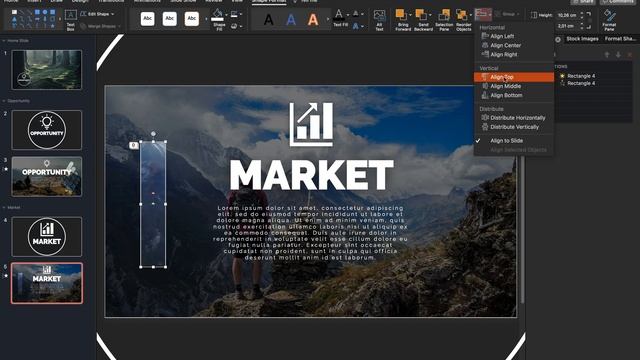This screenshot has height=360, width=640.
Task: Apply the second Abc shape style
Action: point(169,19)
